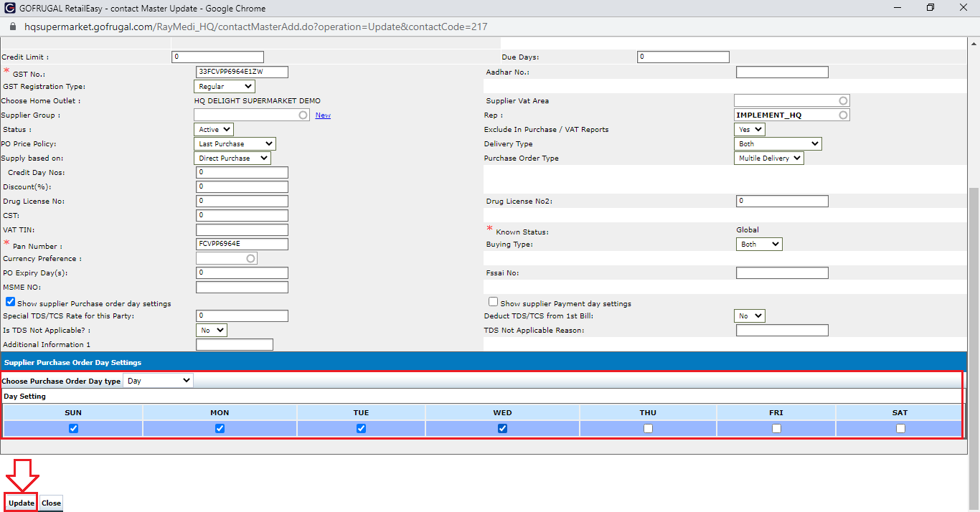Image resolution: width=980 pixels, height=512 pixels.
Task: Click the Rep field lookup circle icon
Action: pyautogui.click(x=843, y=115)
